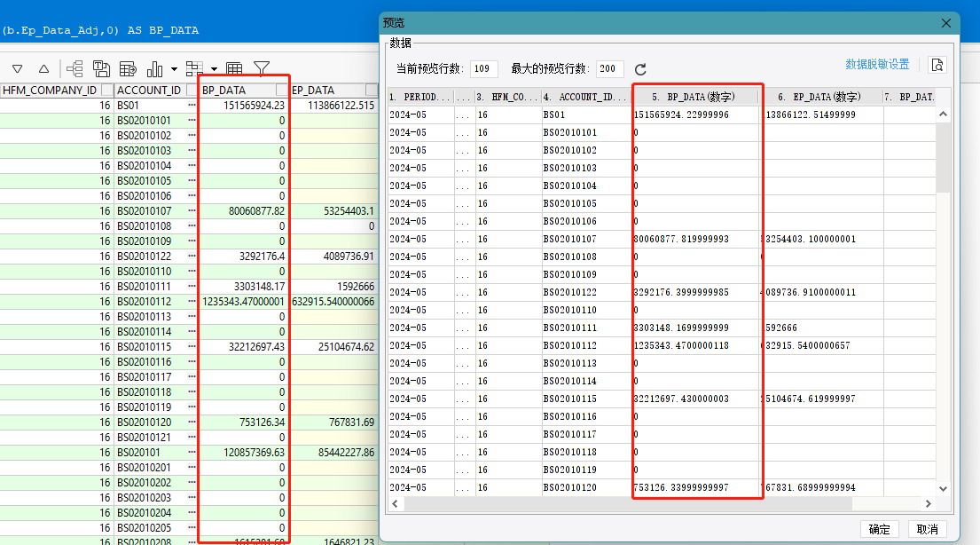Expand the bar chart dropdown arrow
Image resolution: width=980 pixels, height=545 pixels.
click(x=174, y=69)
